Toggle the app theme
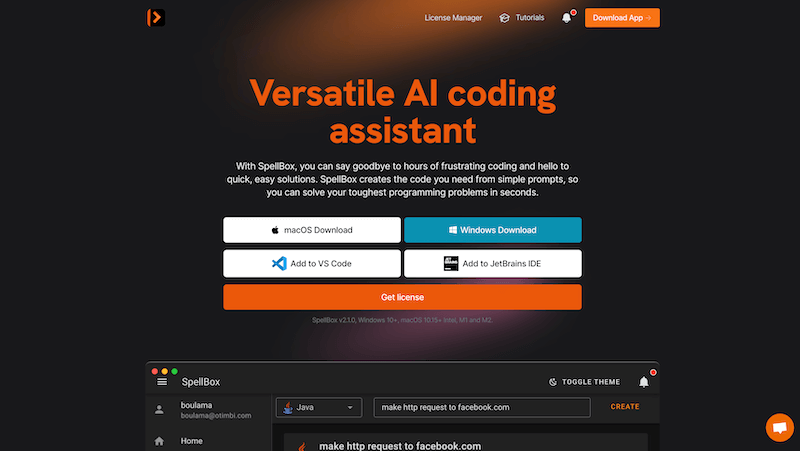The width and height of the screenshot is (800, 451). click(585, 382)
